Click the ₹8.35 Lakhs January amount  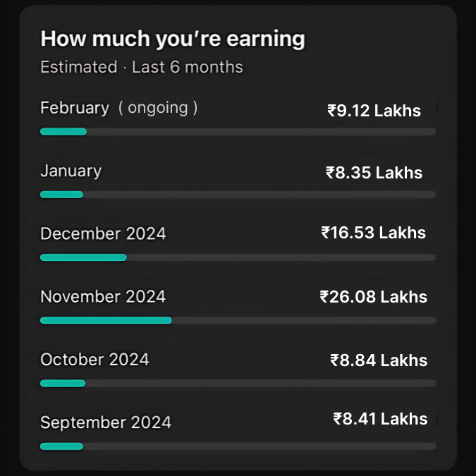[374, 173]
